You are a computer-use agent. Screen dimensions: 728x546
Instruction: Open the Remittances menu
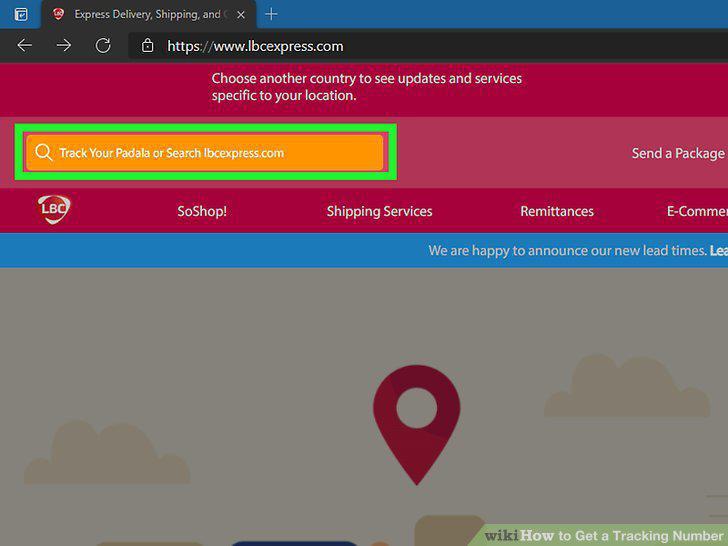557,211
